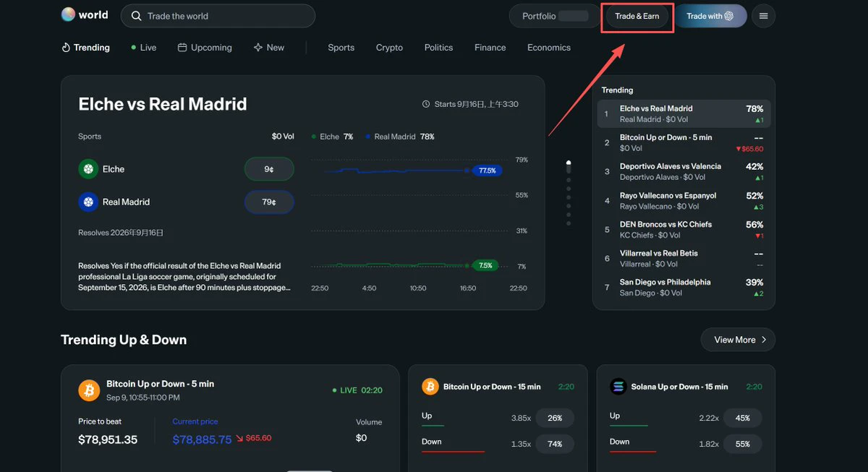Select the Trending tab

(86, 48)
